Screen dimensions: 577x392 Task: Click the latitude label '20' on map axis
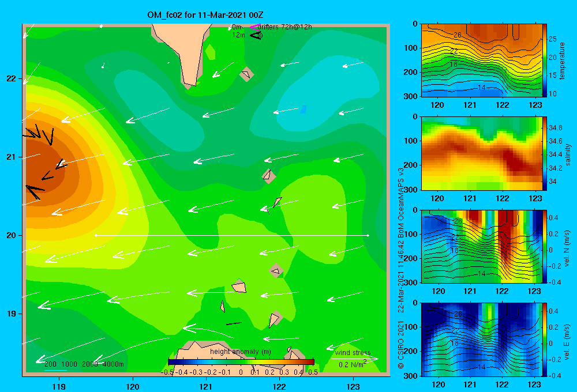click(x=12, y=235)
